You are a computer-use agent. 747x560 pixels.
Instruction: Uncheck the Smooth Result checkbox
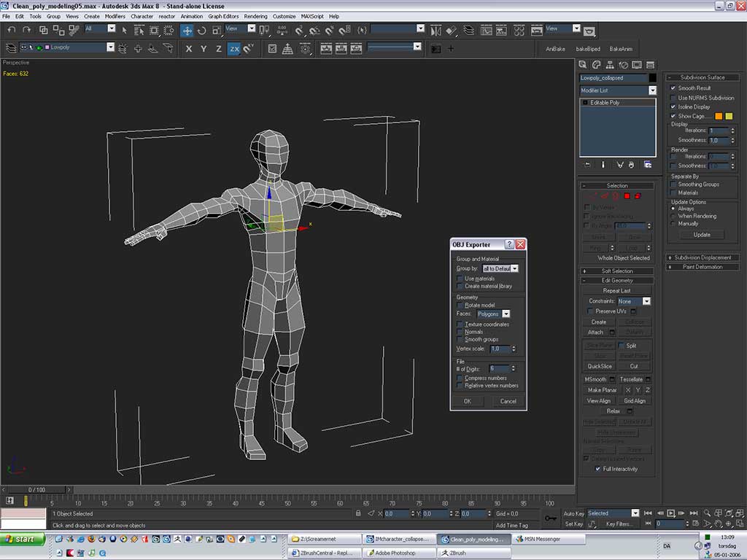point(673,86)
